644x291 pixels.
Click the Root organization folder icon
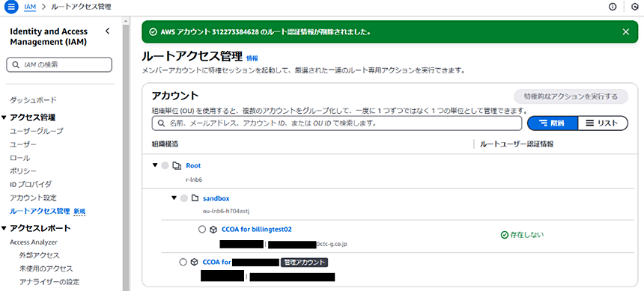(177, 166)
